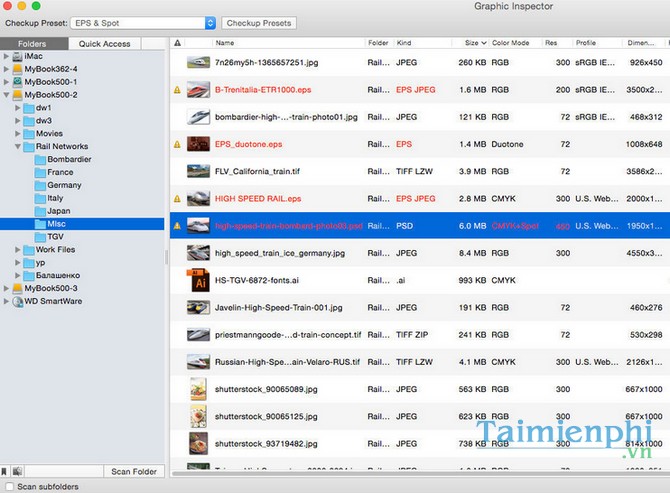Click thumbnail of shutterstock_90065089.jpg

pos(198,389)
